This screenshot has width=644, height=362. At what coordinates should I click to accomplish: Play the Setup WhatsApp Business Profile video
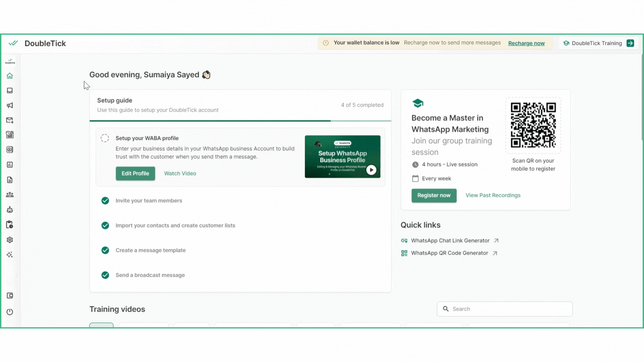click(x=371, y=170)
